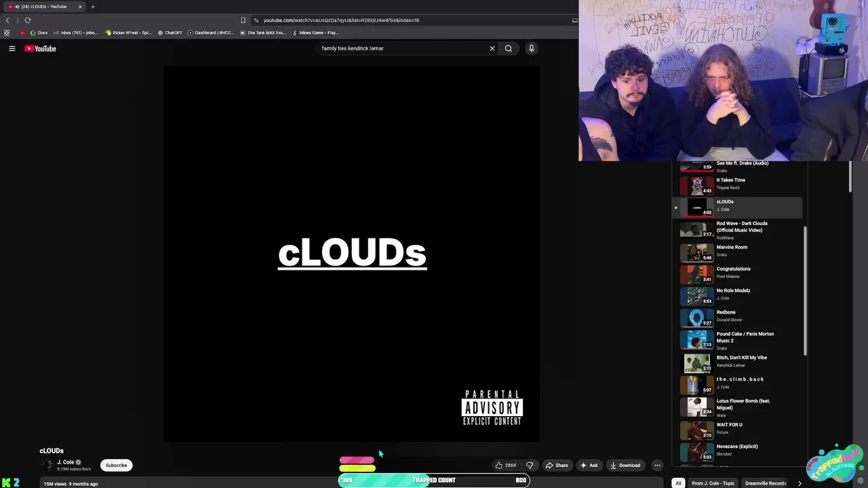
Task: Open J. Cole channel avatar
Action: pos(47,465)
